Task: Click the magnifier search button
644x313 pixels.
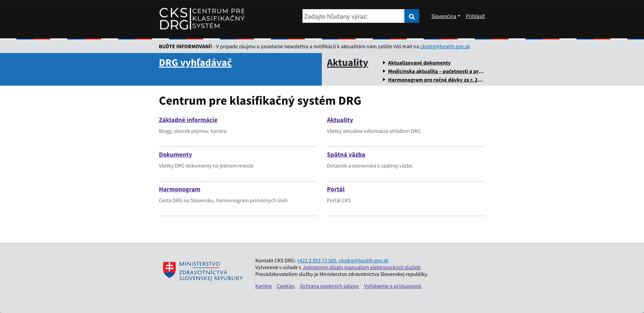Action: [x=411, y=16]
